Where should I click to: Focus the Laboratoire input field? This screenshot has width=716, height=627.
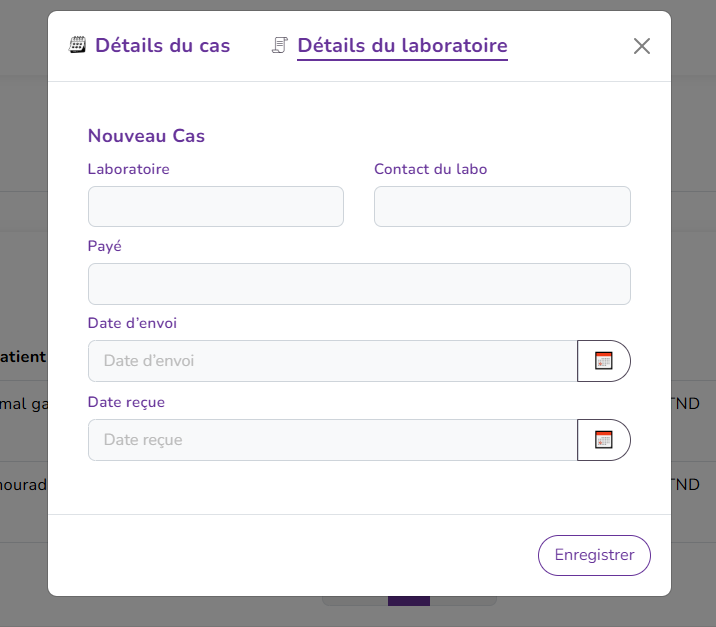(216, 207)
